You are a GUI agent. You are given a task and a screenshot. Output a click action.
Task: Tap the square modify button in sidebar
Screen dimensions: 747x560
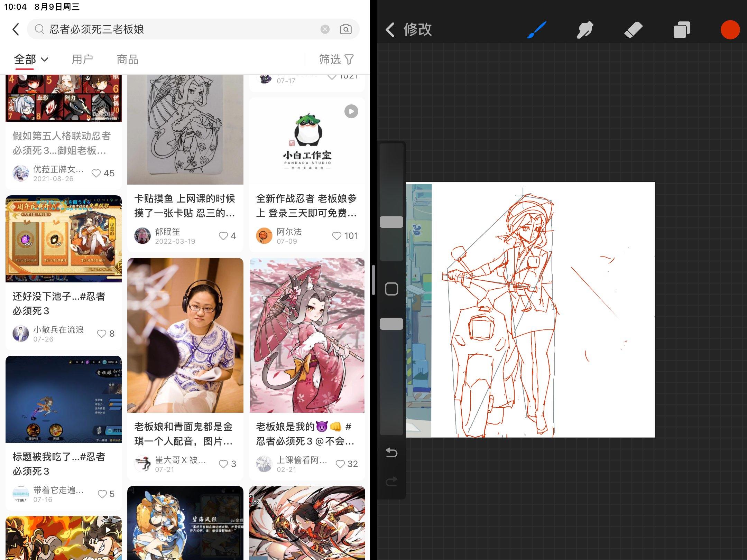391,289
